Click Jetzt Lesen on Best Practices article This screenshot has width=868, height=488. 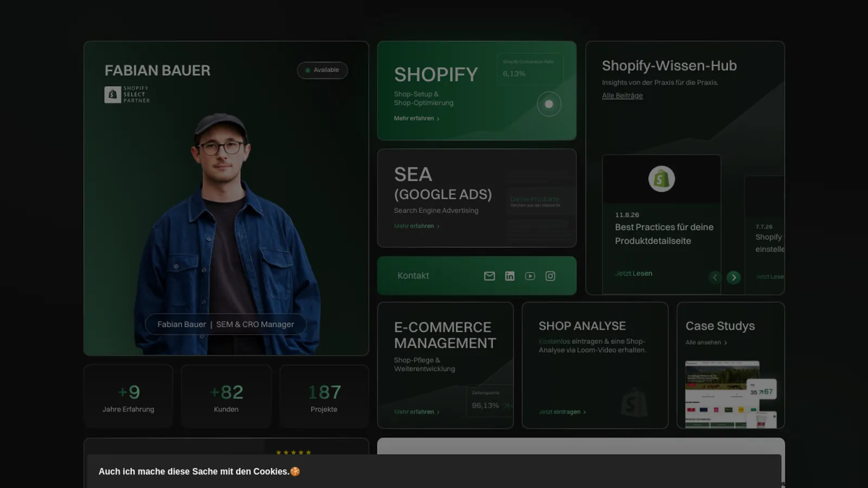(634, 273)
